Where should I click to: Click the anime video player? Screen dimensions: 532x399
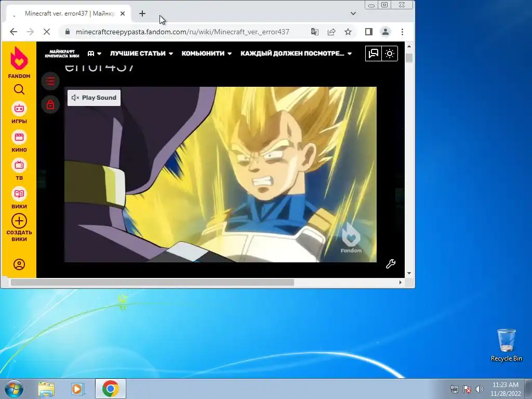coord(220,175)
